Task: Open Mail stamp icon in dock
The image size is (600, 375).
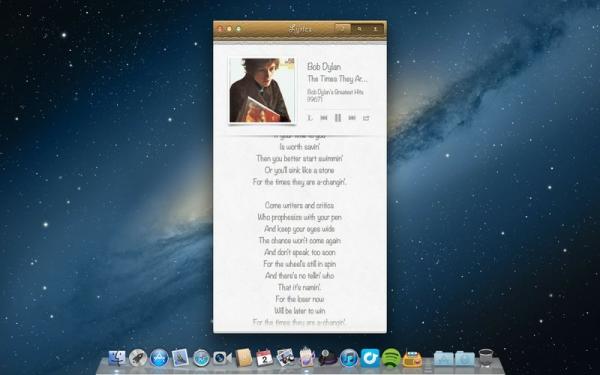Action: point(180,358)
